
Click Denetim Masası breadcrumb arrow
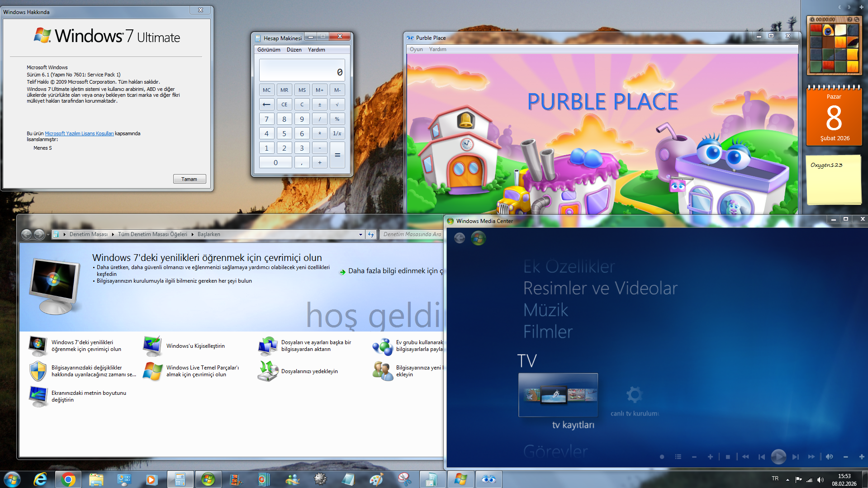113,234
